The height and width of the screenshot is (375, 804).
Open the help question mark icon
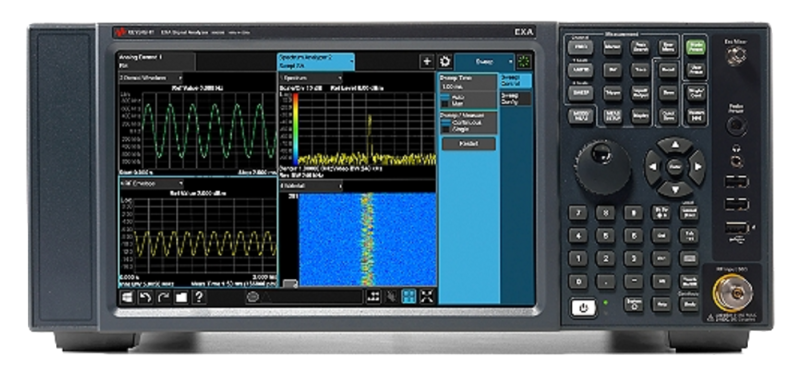click(x=199, y=297)
